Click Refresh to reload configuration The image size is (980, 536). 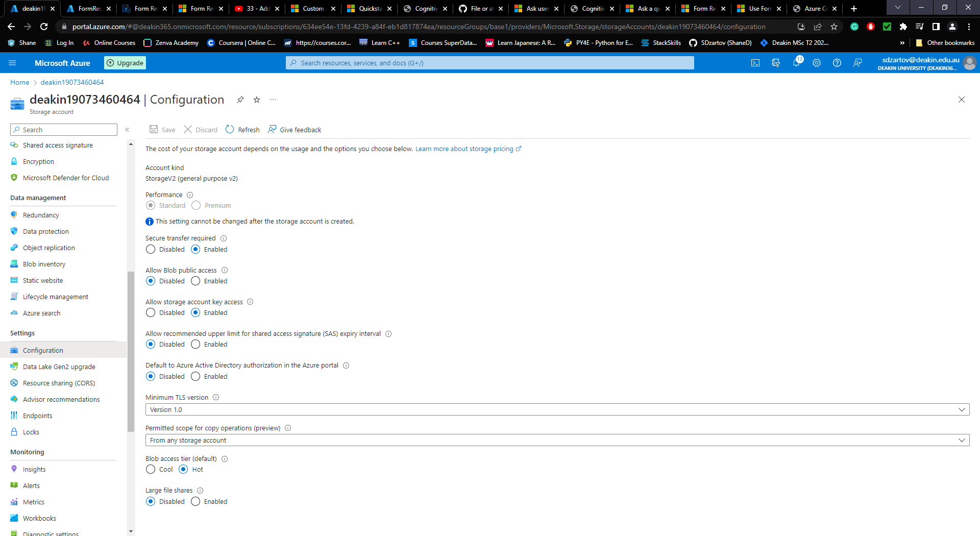[x=242, y=130]
